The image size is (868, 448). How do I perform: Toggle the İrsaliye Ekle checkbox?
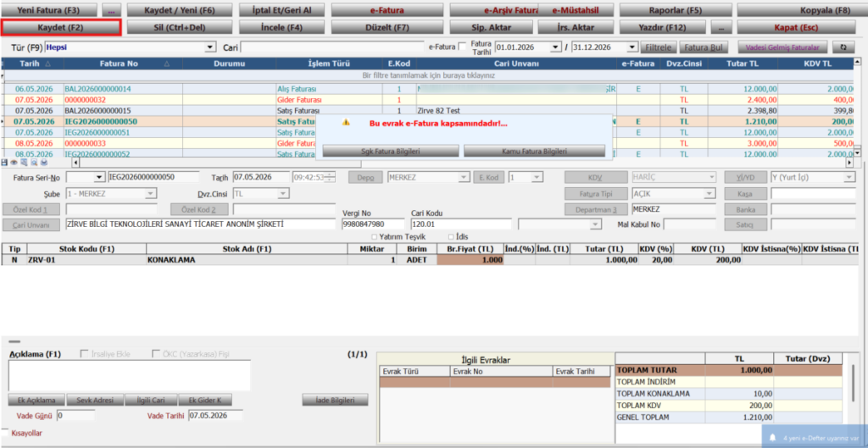[x=85, y=353]
